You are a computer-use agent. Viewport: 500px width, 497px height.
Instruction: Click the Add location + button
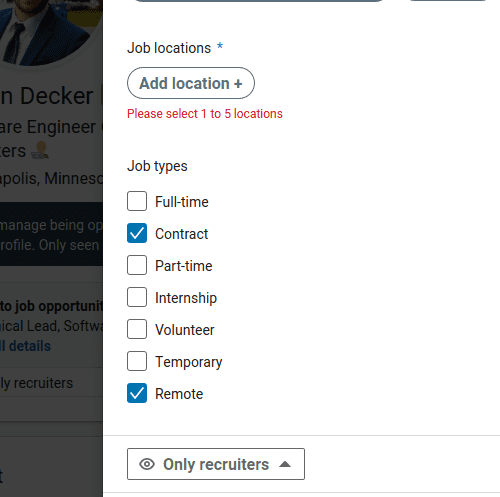(191, 83)
